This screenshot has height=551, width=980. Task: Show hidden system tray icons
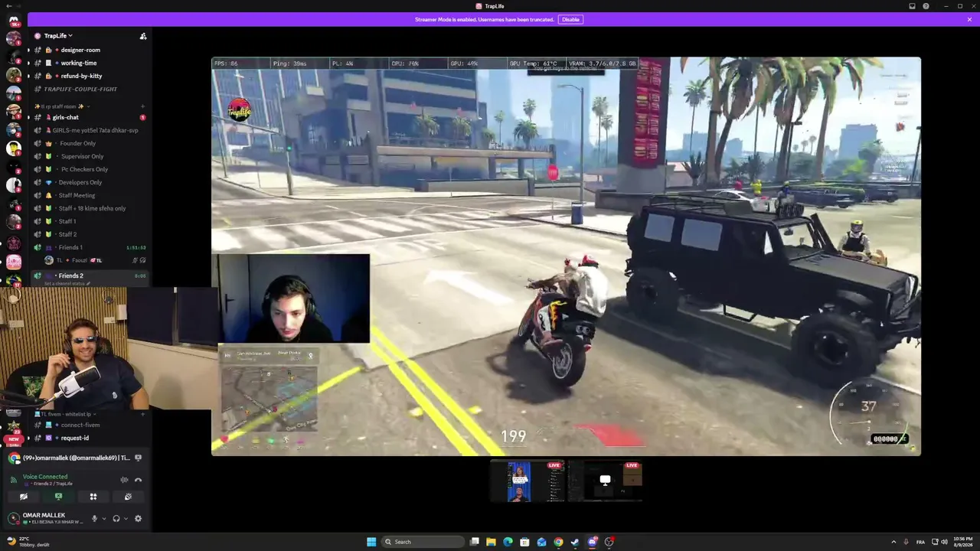pos(893,542)
